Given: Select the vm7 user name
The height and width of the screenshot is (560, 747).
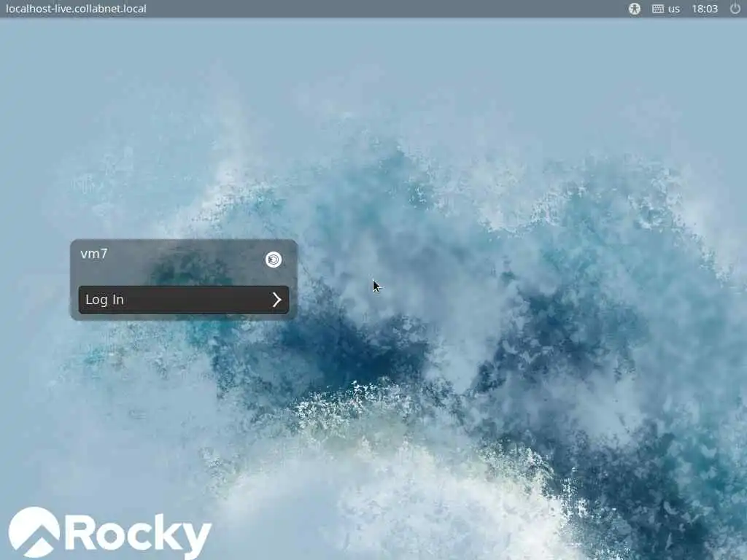Looking at the screenshot, I should tap(94, 254).
